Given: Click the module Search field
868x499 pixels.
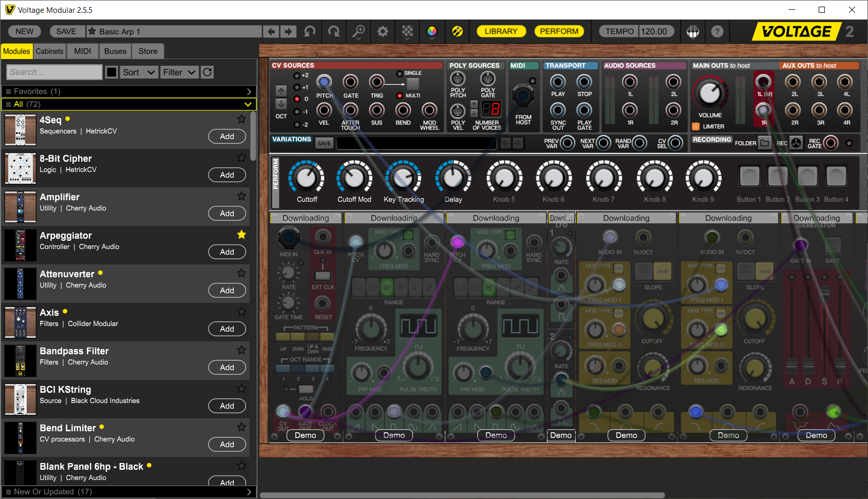Looking at the screenshot, I should [54, 72].
